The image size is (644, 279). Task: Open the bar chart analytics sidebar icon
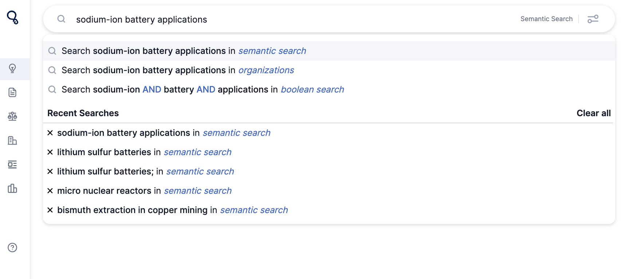coord(12,188)
